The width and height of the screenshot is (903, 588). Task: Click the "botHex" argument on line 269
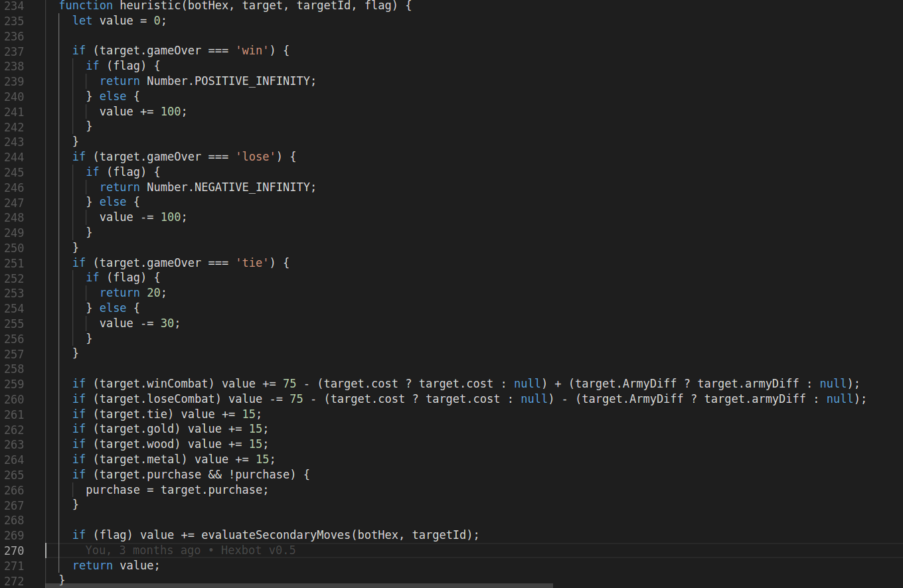[378, 535]
